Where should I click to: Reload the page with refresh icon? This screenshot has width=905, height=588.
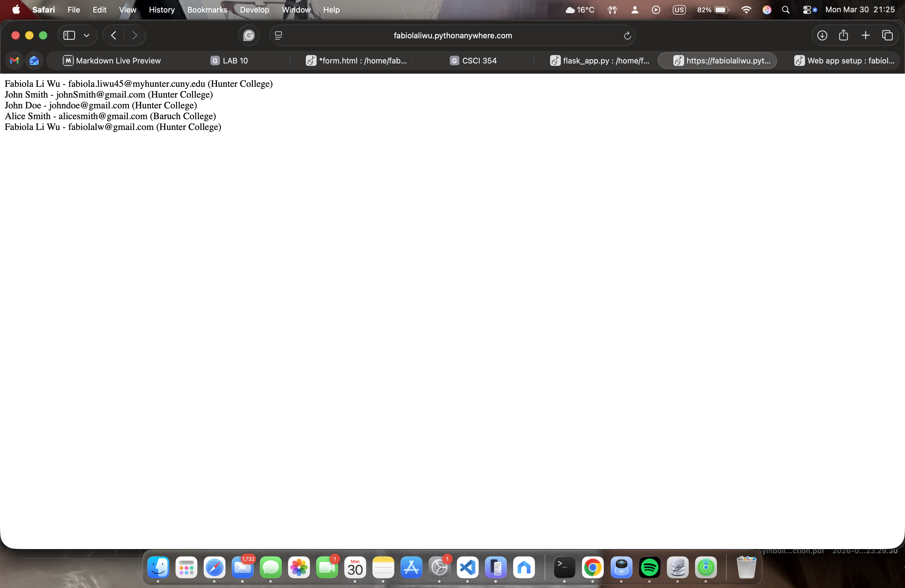(x=627, y=36)
